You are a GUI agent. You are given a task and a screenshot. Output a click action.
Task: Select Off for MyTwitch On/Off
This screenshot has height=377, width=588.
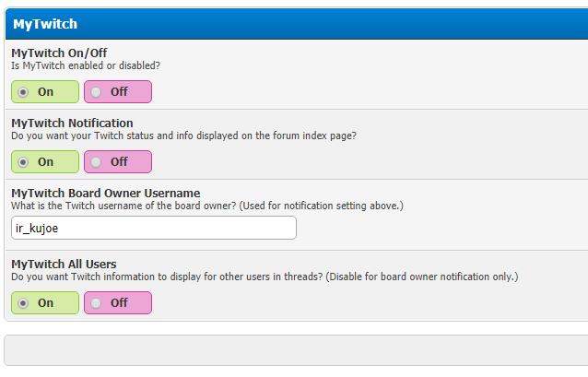97,92
